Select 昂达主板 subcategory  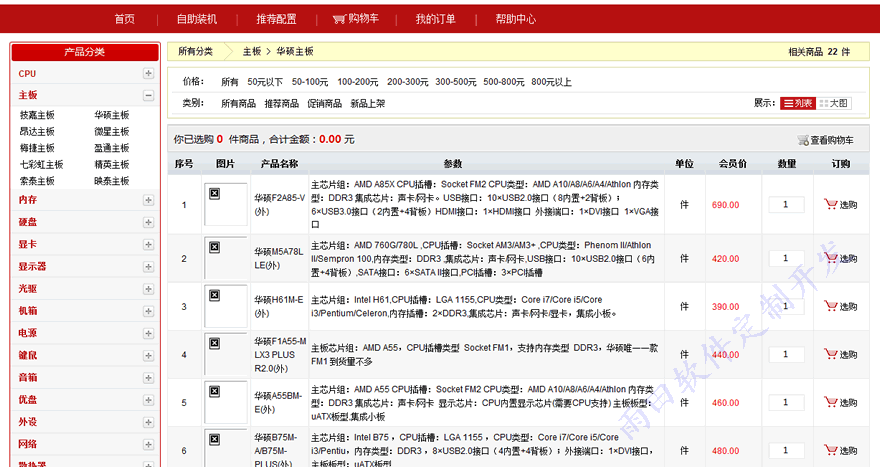[37, 131]
